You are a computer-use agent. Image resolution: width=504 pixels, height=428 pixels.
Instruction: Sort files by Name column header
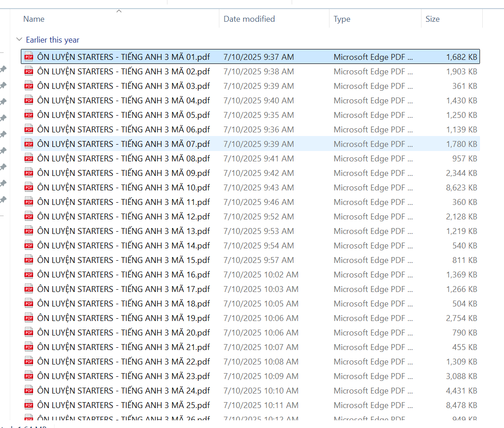coord(34,19)
